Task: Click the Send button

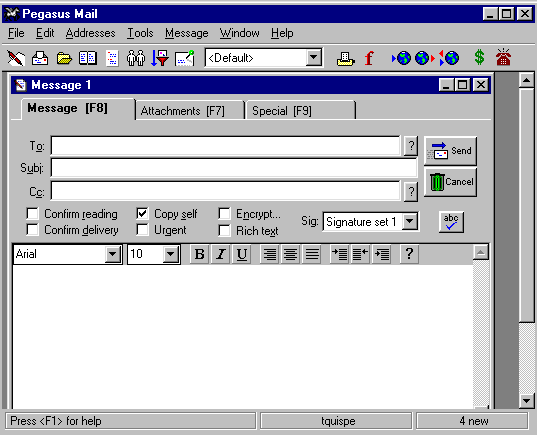Action: point(450,151)
